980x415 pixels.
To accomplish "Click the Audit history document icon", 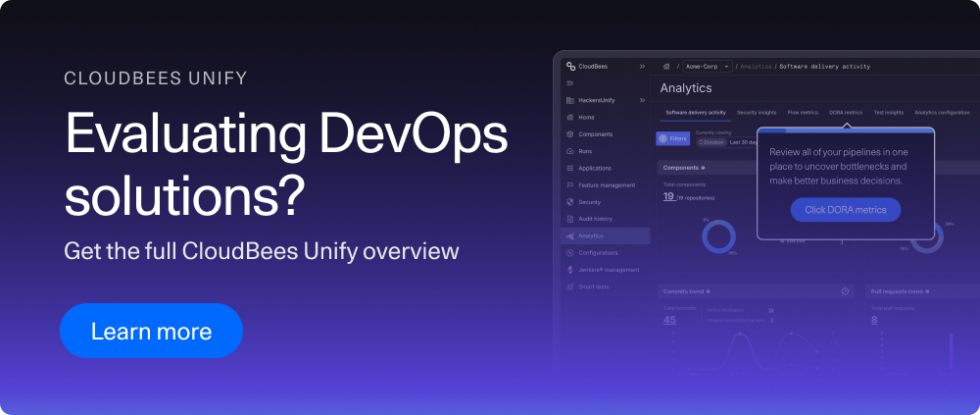I will coord(570,219).
